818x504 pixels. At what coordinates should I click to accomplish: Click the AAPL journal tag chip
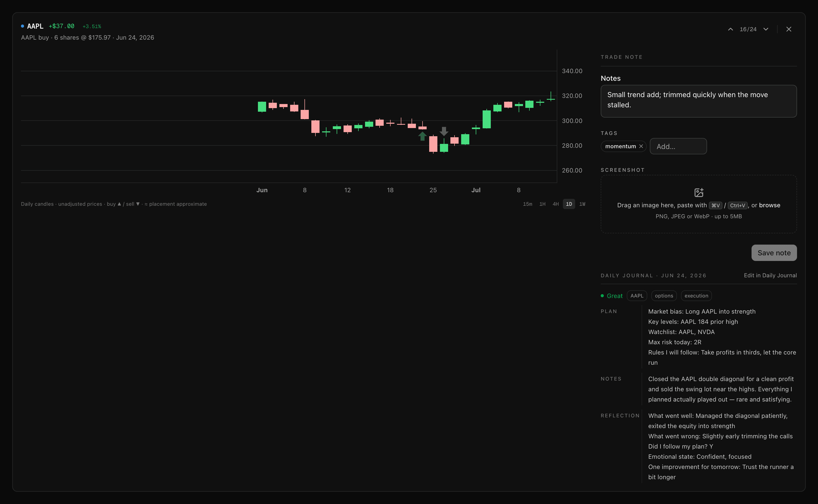tap(637, 296)
